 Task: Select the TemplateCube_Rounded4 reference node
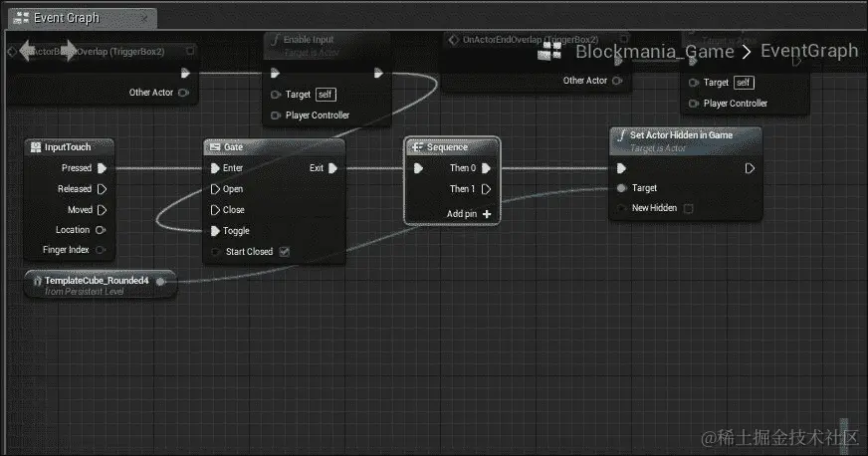(101, 285)
